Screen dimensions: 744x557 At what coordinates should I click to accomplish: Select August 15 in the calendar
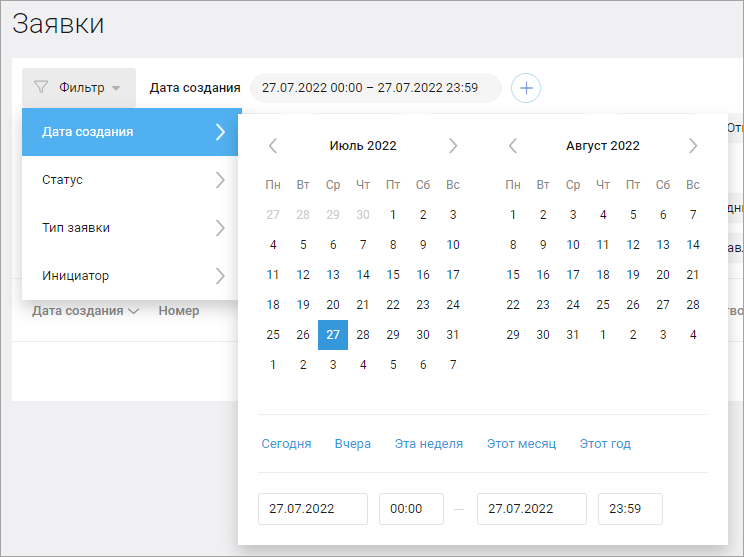point(513,275)
